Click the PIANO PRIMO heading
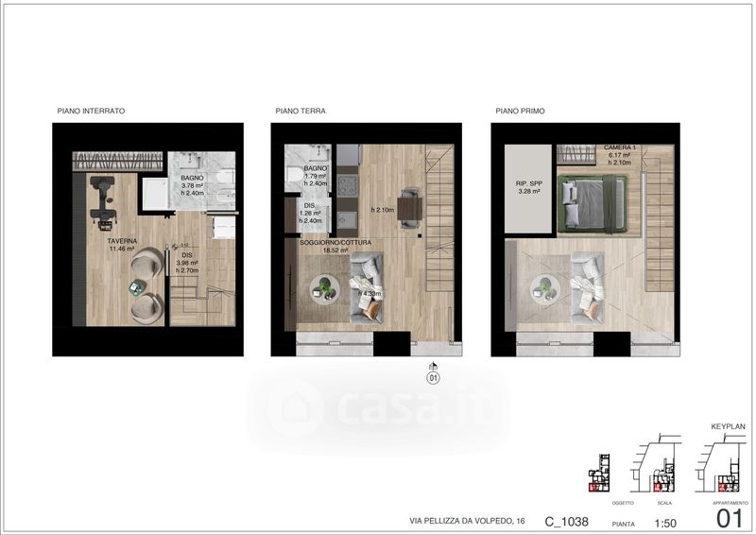This screenshot has height=535, width=756. point(521,111)
